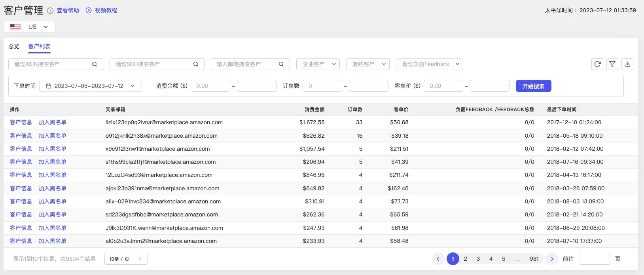This screenshot has height=275, width=644.
Task: Add ajckl23b391nma customer to blacklist
Action: (x=52, y=188)
